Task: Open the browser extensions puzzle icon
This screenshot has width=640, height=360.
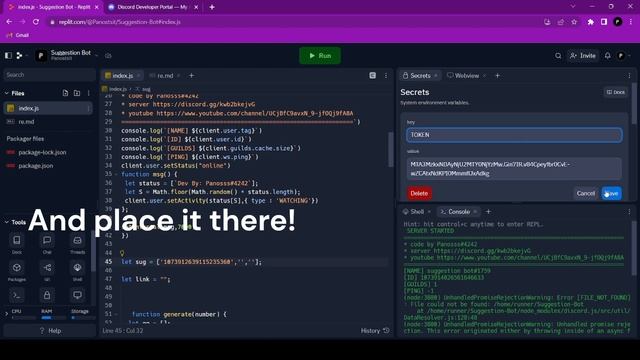Action: pos(591,22)
